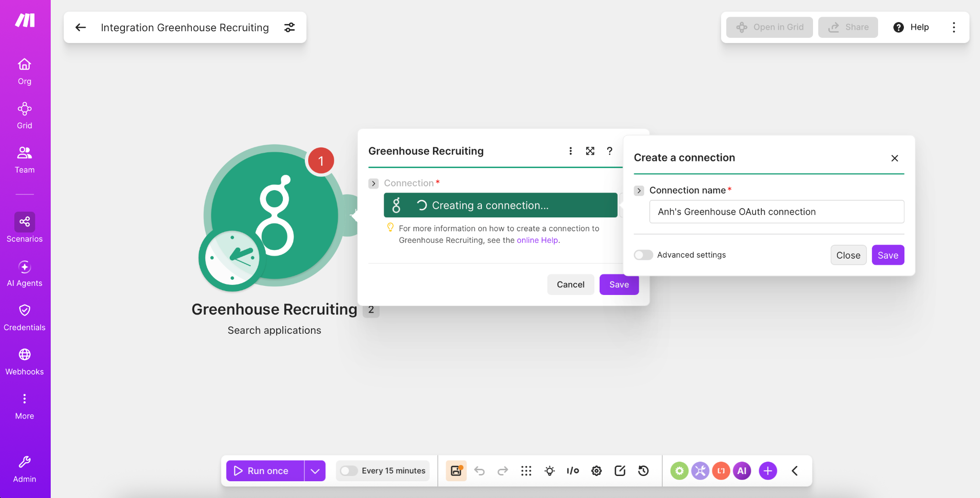Open scenario settings gear icon
Viewport: 980px width, 498px height.
(x=596, y=471)
